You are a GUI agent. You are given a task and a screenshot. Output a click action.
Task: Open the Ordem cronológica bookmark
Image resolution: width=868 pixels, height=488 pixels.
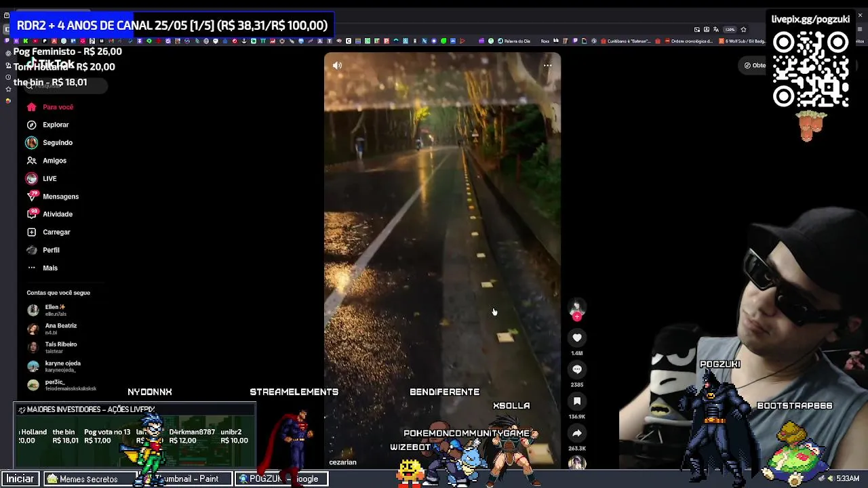[x=689, y=41]
